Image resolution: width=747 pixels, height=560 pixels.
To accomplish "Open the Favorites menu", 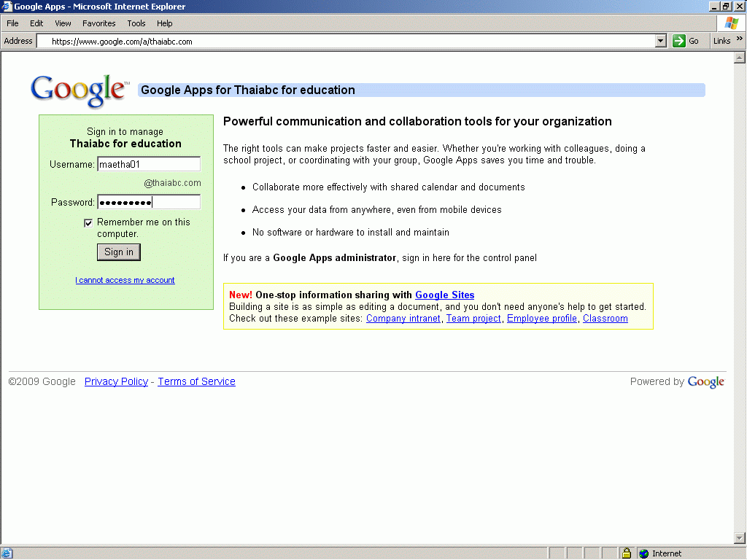I will (98, 23).
